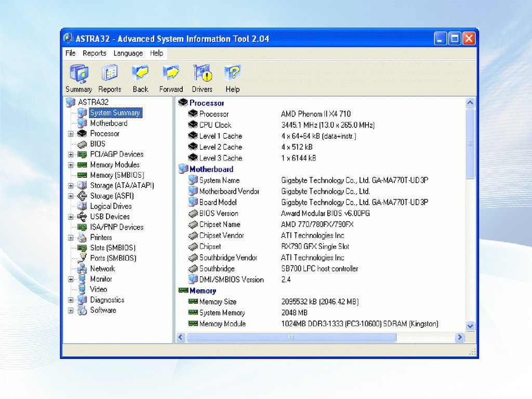Expand the Memory Modules node
Screen dimensions: 532x399
[71, 165]
